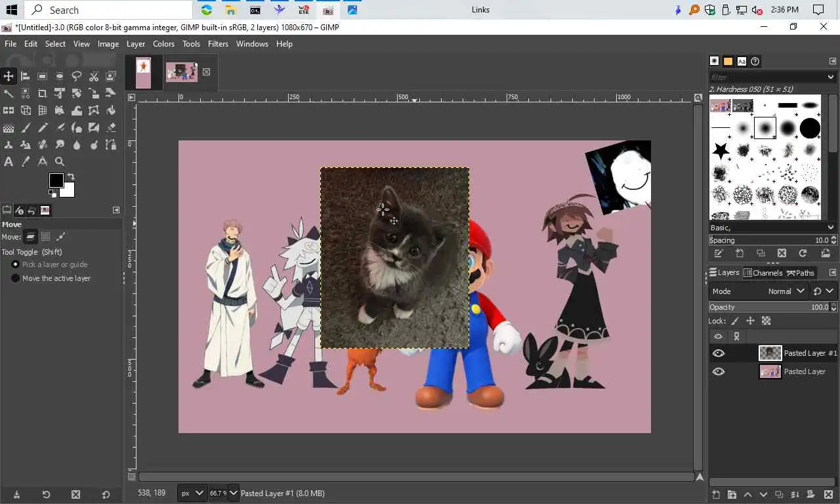Reset colors to default black and white

pyautogui.click(x=52, y=193)
